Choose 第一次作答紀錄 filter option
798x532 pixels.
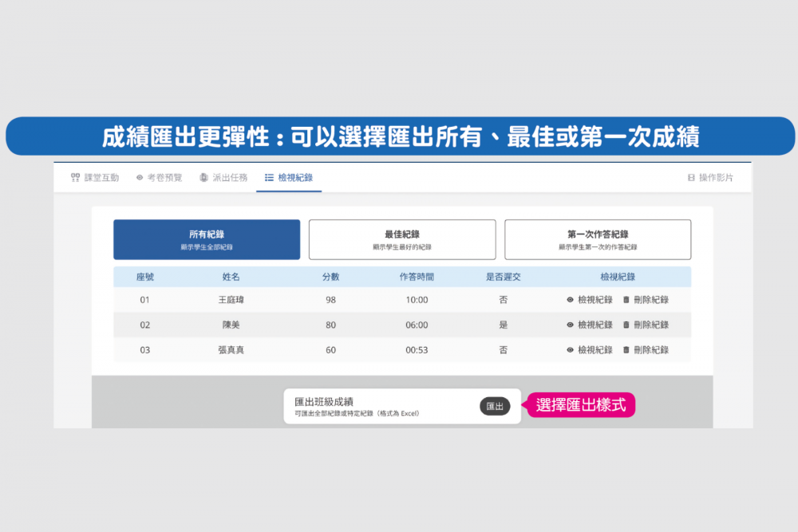pyautogui.click(x=598, y=239)
